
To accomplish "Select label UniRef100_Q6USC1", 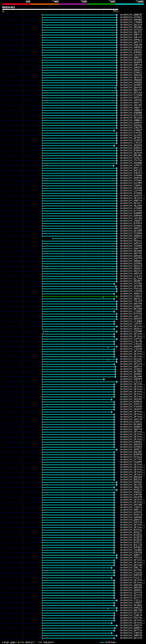I will pos(131,299).
